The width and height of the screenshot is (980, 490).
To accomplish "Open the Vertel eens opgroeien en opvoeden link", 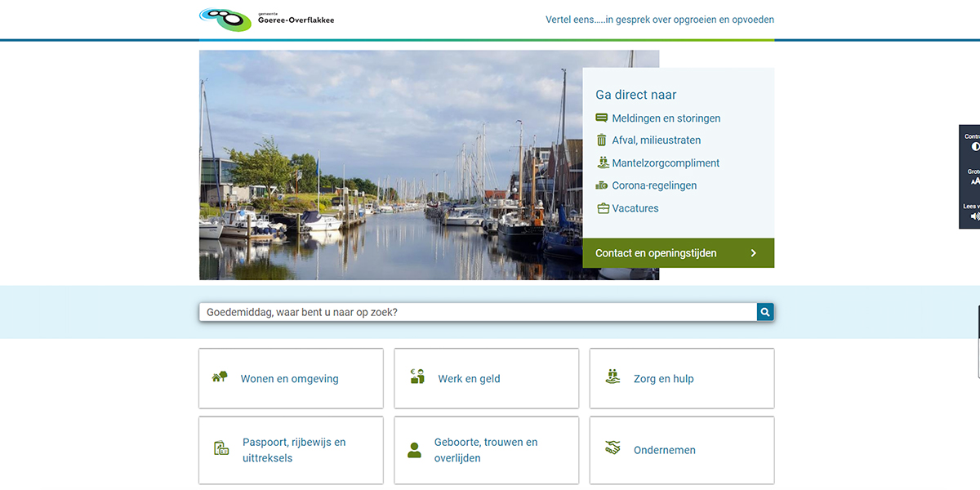I will pos(660,20).
